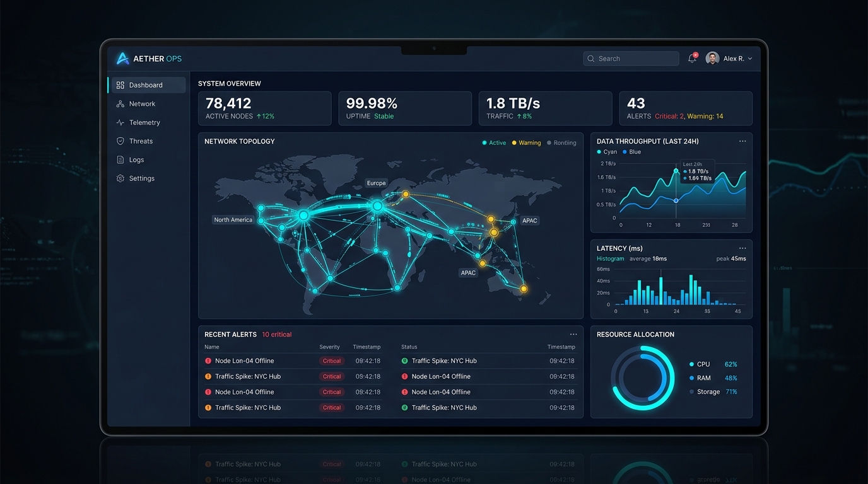The image size is (868, 484).
Task: Toggle Active nodes legend filter
Action: point(494,143)
